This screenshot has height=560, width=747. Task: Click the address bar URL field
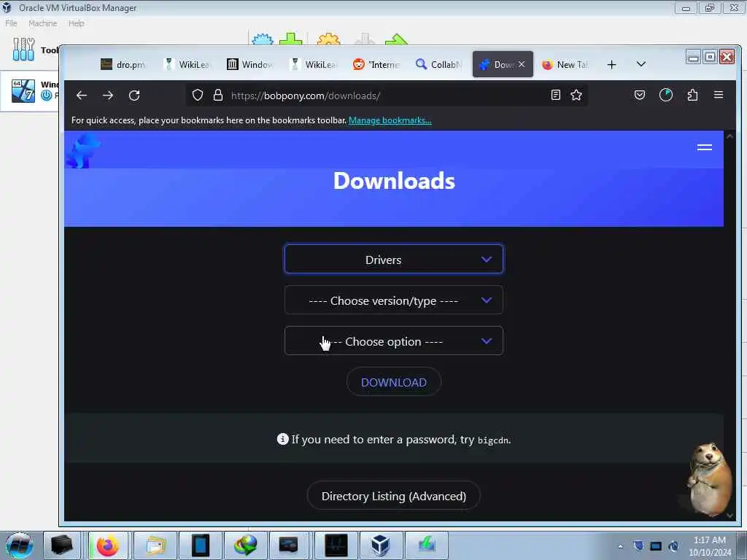tap(388, 96)
